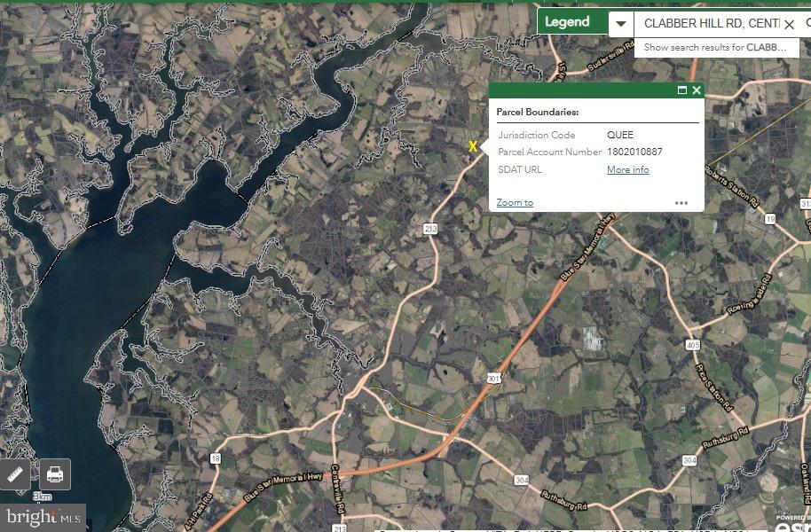Open the Print map tool
Image resolution: width=811 pixels, height=532 pixels.
click(x=54, y=474)
